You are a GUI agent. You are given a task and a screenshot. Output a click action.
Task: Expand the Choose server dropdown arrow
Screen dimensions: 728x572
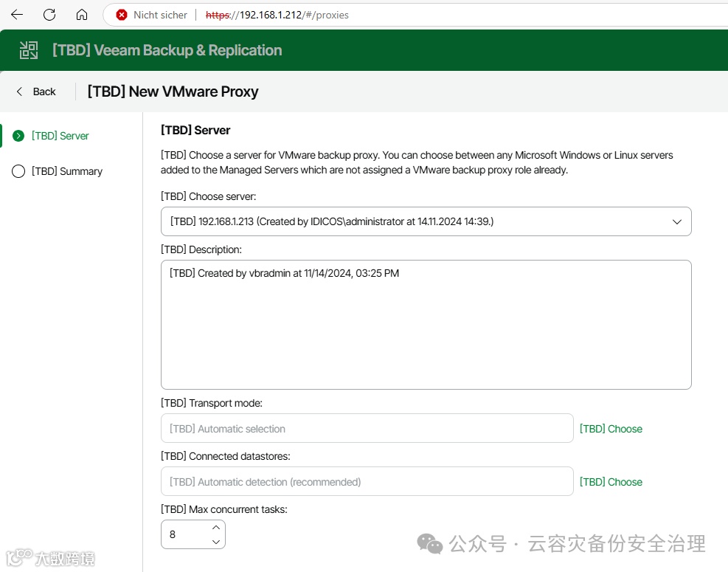pyautogui.click(x=677, y=221)
